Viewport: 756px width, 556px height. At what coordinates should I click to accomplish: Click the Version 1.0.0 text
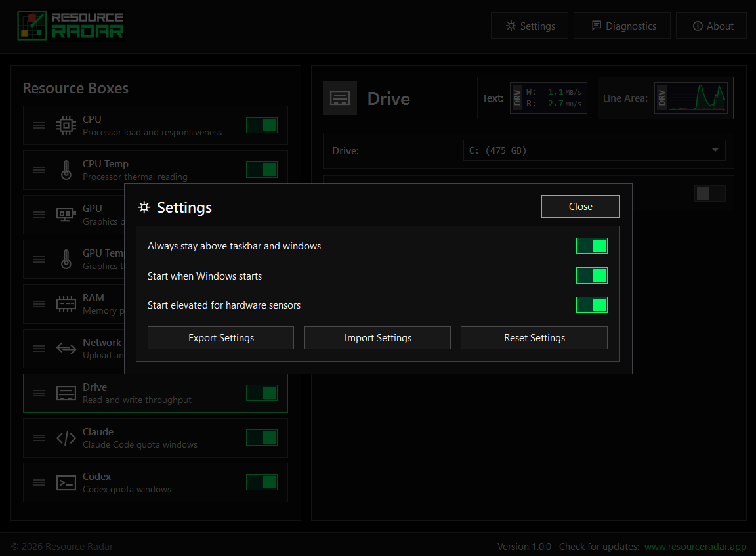click(x=524, y=547)
